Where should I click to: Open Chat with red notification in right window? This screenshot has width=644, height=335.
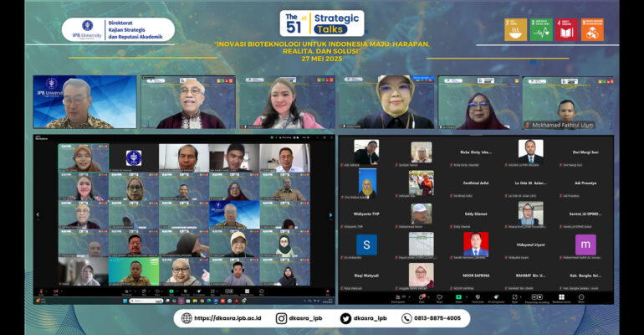click(422, 299)
